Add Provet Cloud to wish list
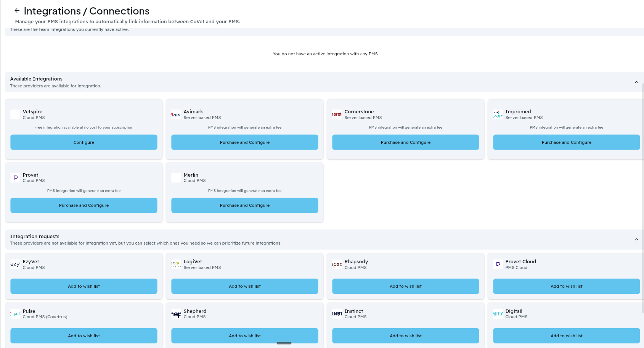Viewport: 644px width, 348px height. tap(567, 286)
